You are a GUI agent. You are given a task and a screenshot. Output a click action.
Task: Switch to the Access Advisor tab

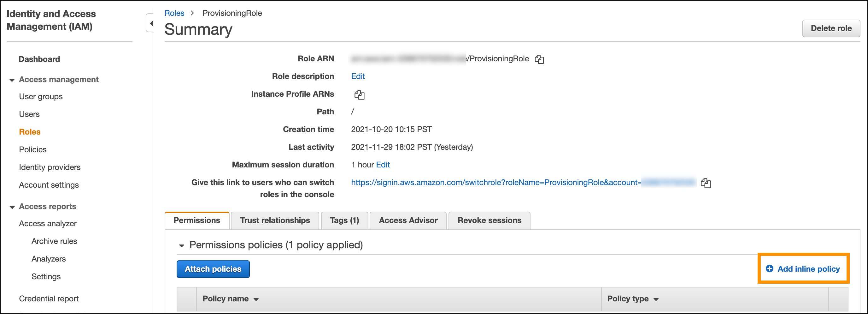point(408,220)
